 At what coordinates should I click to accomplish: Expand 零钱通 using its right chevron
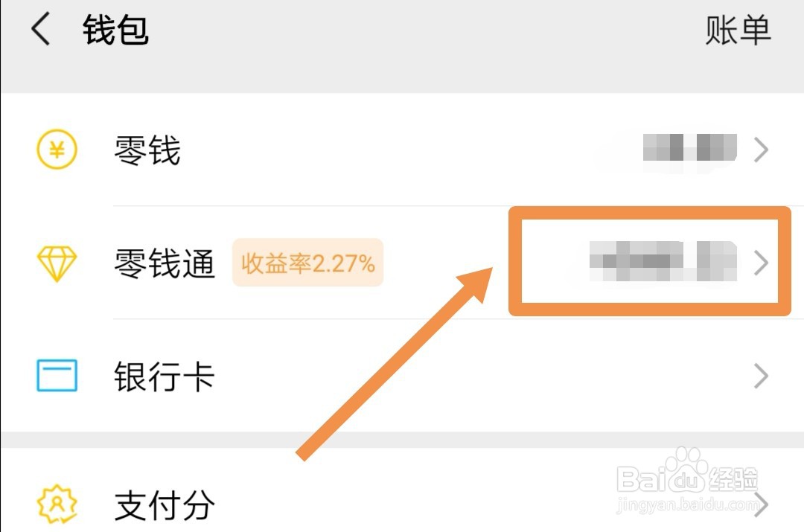(x=761, y=263)
